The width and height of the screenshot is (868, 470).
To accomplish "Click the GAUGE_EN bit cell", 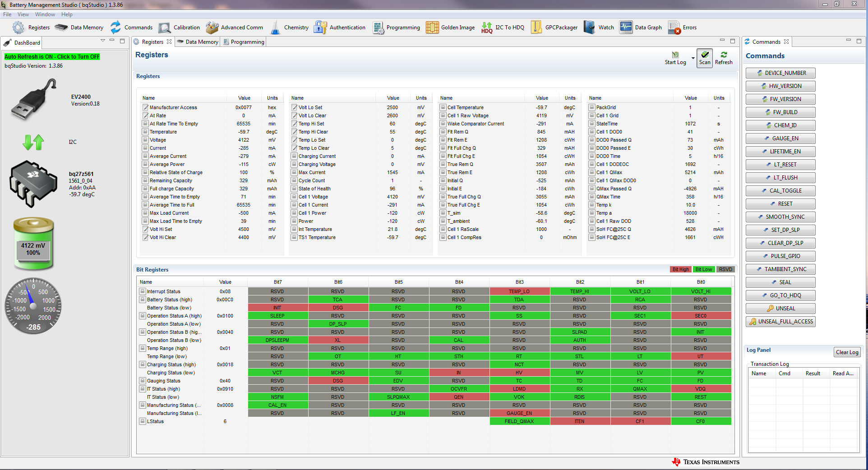I will pyautogui.click(x=519, y=413).
